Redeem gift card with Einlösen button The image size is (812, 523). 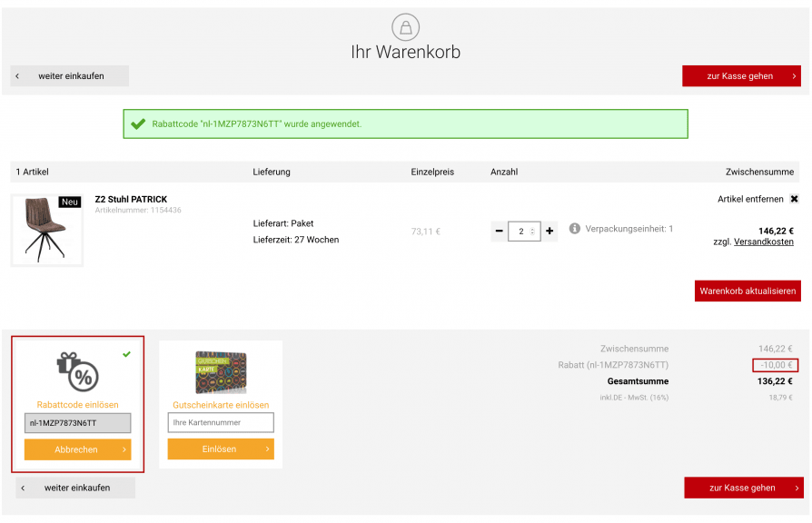221,449
